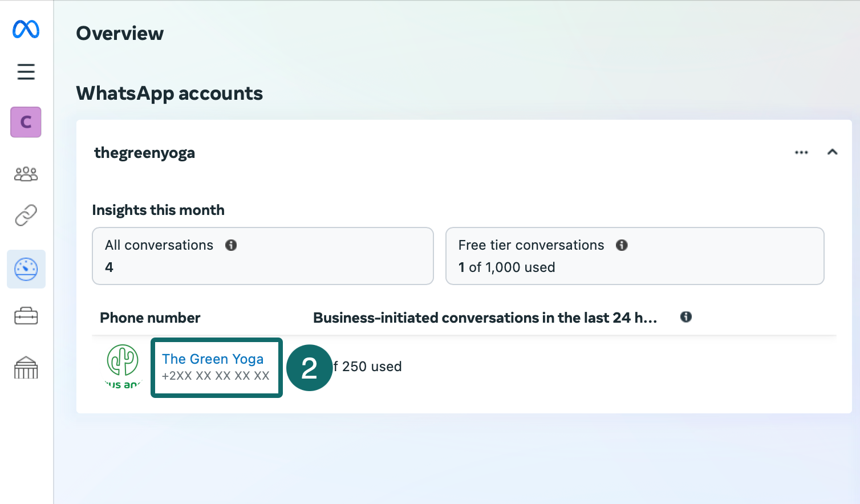
Task: Open the briefcase tools icon
Action: pos(26,316)
